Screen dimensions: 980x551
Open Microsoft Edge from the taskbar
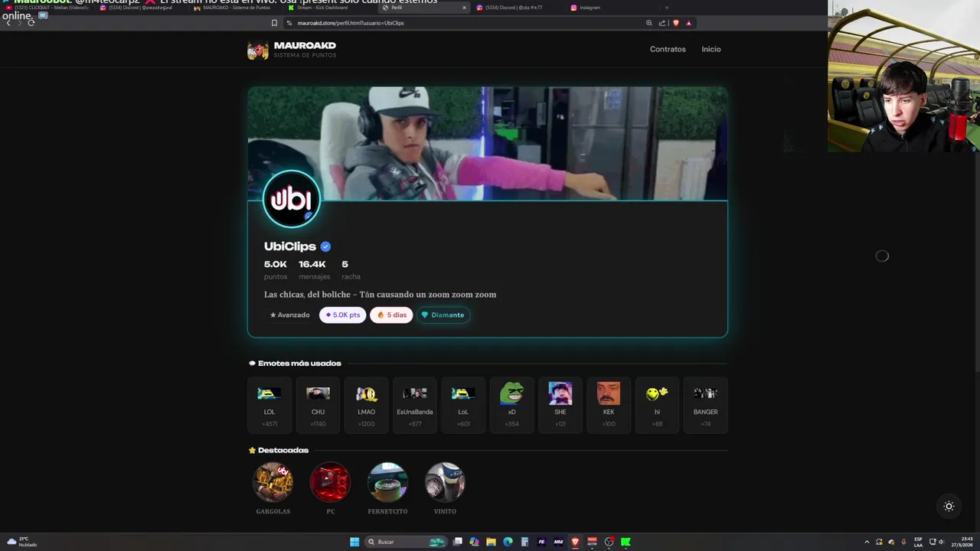pyautogui.click(x=508, y=542)
